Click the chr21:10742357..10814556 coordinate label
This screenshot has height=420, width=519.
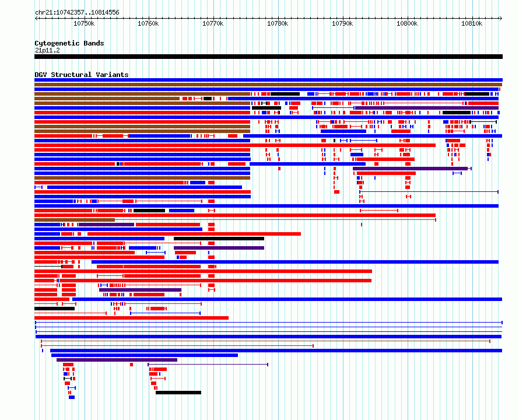(77, 13)
